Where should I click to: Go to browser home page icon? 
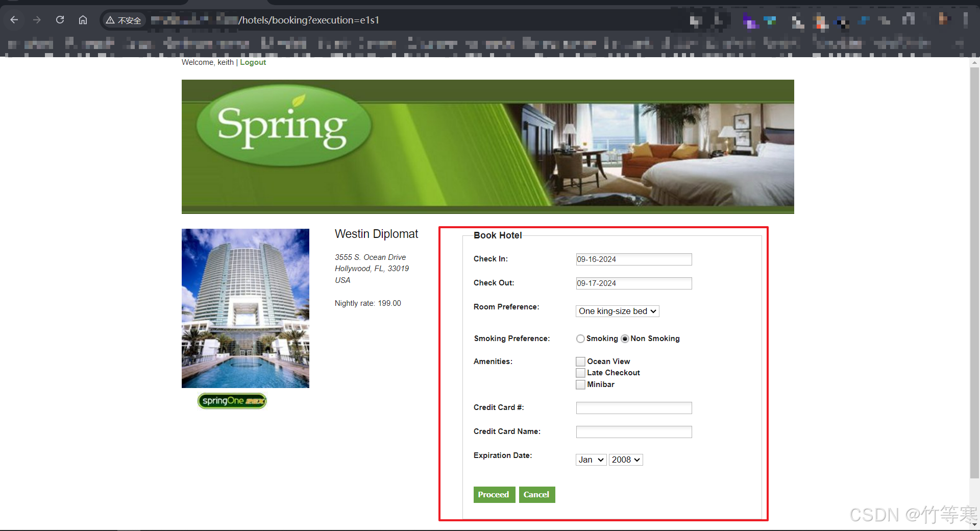coord(83,20)
